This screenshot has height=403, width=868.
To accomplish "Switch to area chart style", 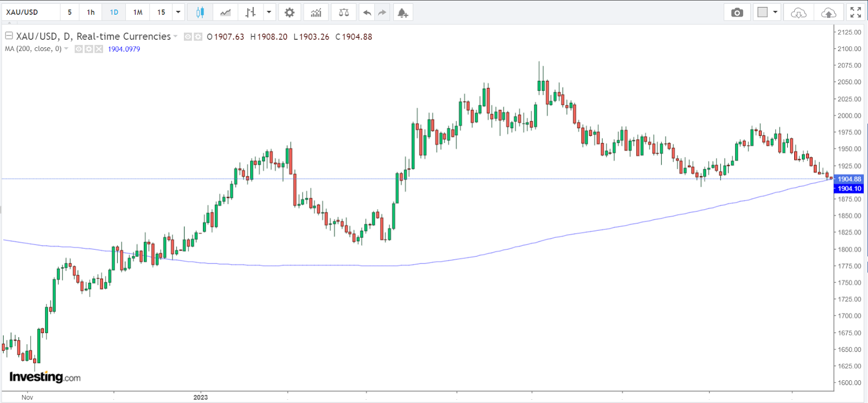I will coord(225,12).
